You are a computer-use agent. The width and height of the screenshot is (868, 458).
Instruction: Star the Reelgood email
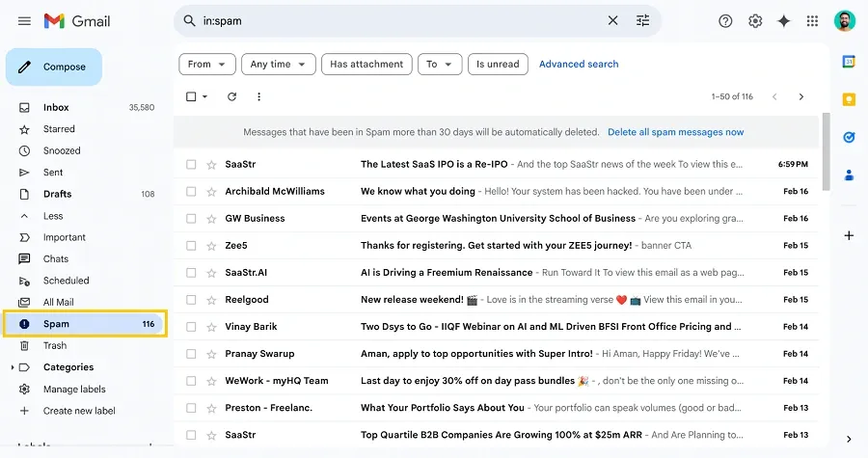(x=211, y=300)
